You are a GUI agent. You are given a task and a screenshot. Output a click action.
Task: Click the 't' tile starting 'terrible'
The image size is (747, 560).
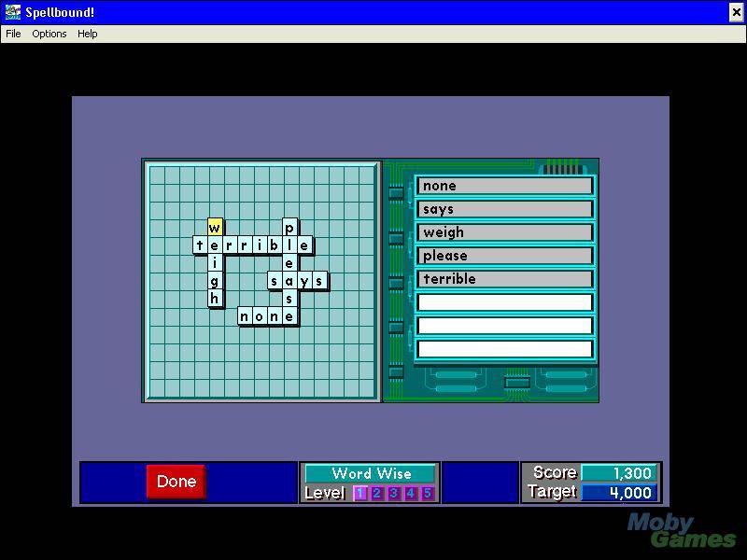[200, 245]
